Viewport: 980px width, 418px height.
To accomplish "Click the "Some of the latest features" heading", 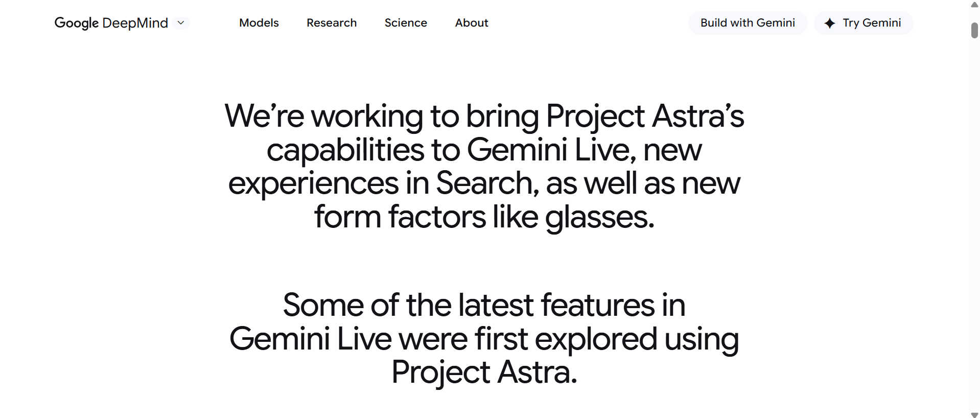I will click(484, 338).
